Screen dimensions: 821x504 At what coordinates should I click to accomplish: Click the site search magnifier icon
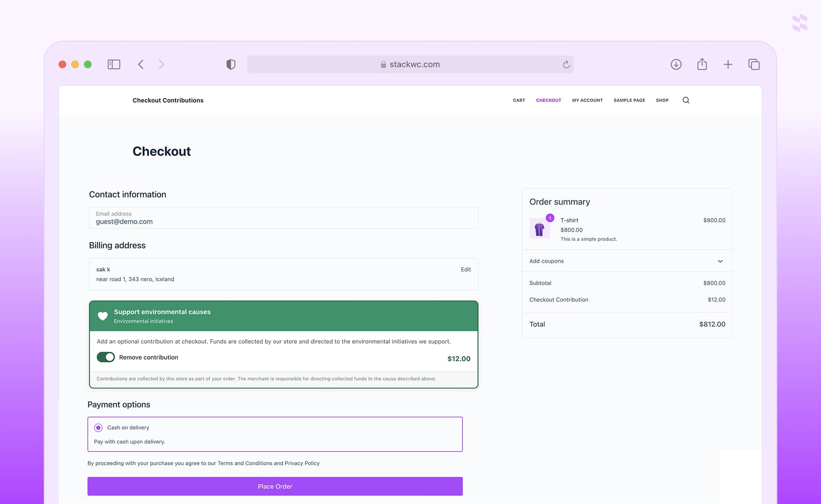[686, 100]
